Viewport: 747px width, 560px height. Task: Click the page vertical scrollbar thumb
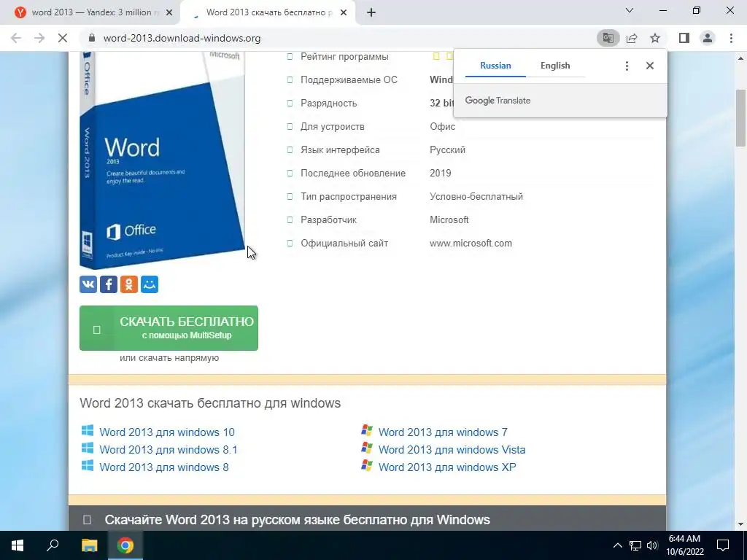(740, 117)
